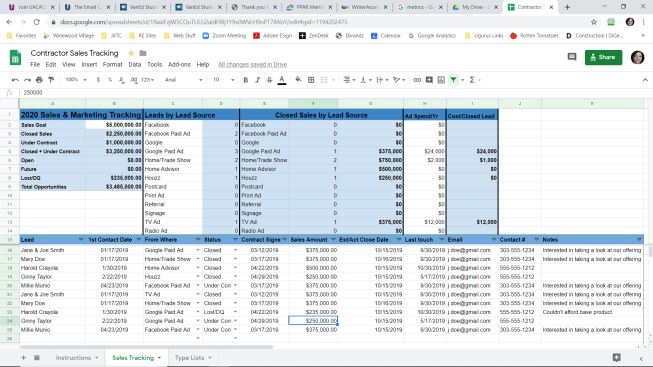Star the Contractor Sales Tracking document
The image size is (653, 367).
click(x=131, y=53)
